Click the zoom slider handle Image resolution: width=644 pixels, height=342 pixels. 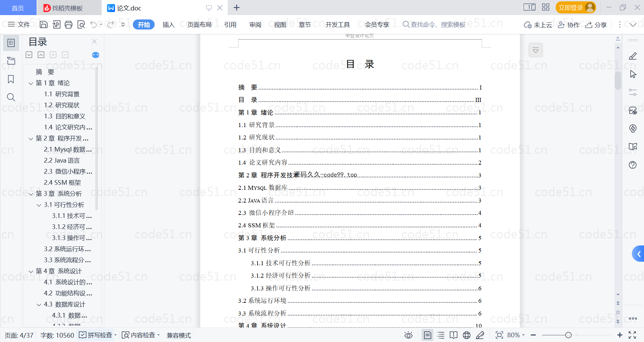568,335
